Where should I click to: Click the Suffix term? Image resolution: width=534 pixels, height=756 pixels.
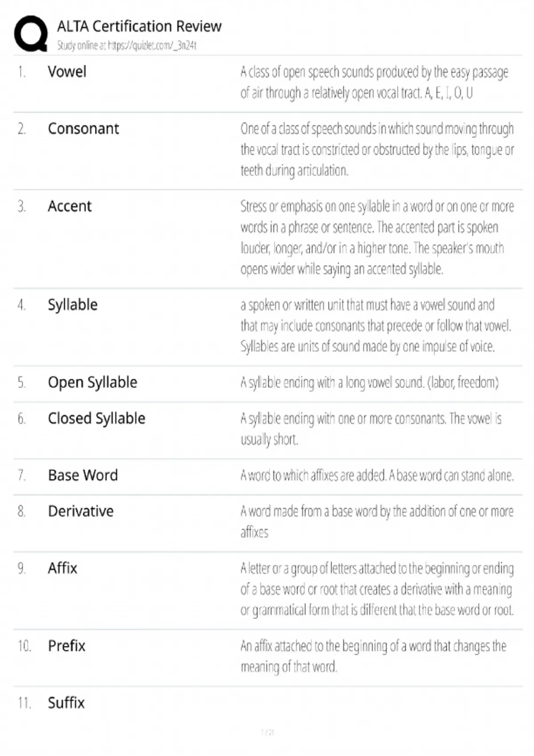[66, 703]
